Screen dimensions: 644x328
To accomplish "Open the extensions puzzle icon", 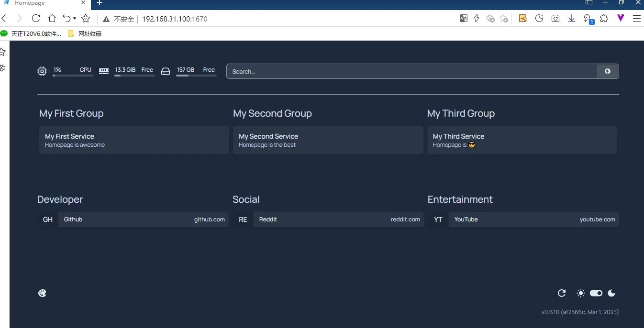I will tap(604, 19).
